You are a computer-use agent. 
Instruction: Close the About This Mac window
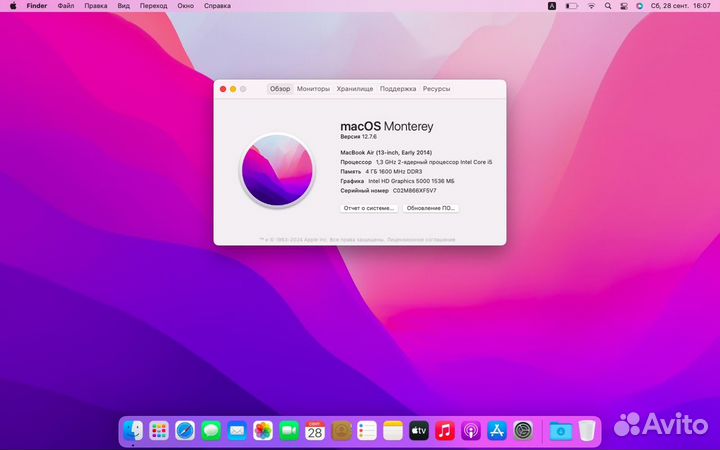[x=223, y=89]
